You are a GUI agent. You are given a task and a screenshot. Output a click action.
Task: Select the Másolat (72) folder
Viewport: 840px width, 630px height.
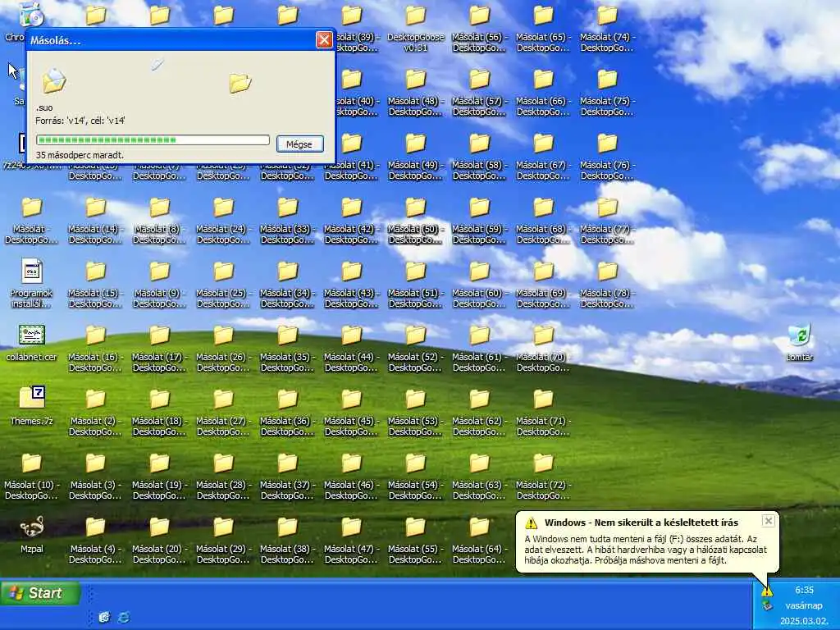(543, 477)
